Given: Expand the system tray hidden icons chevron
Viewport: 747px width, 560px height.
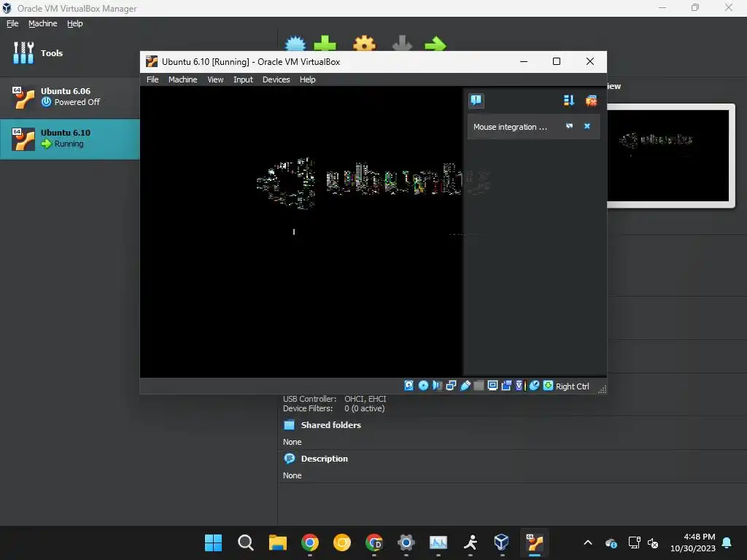Looking at the screenshot, I should click(x=588, y=542).
